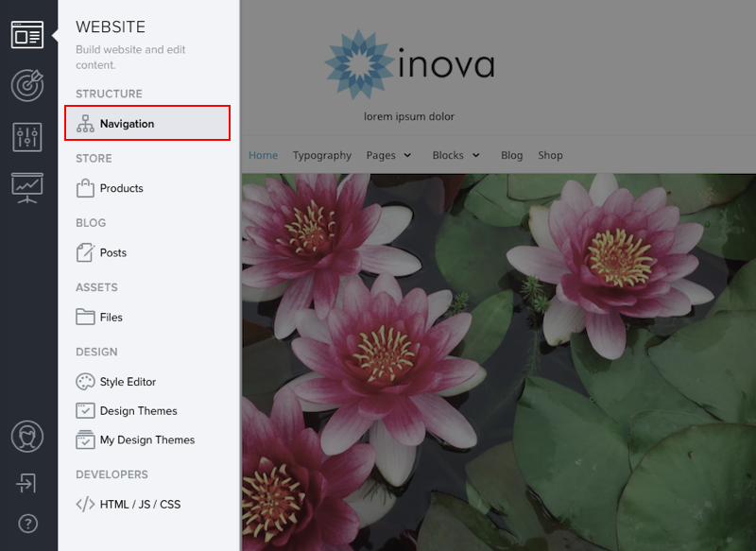
Task: Open My Design Themes menu entry
Action: pos(147,439)
